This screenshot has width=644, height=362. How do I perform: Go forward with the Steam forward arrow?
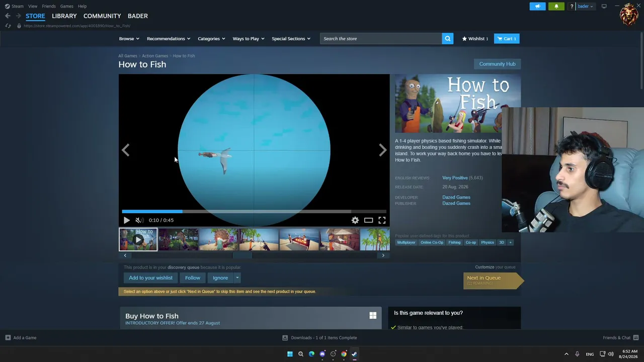tap(18, 16)
